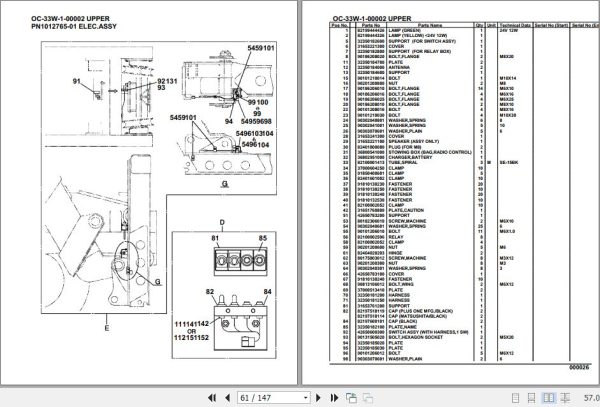600x407 pixels.
Task: Click diagram callout 99100
Action: click(x=258, y=103)
